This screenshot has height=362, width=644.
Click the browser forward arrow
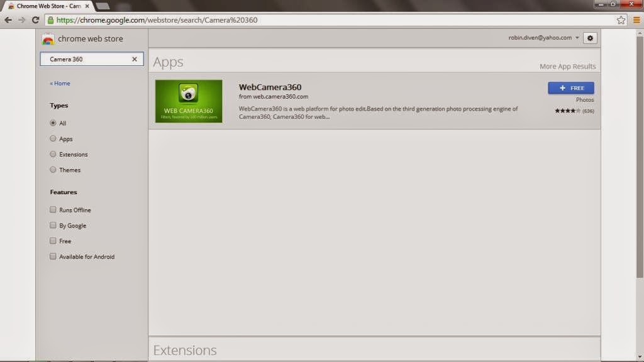[22, 20]
